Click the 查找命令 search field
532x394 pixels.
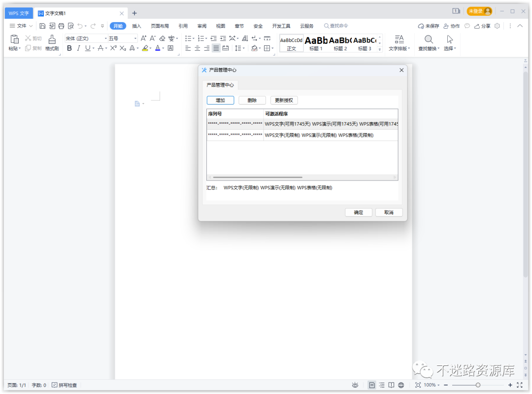[x=336, y=26]
